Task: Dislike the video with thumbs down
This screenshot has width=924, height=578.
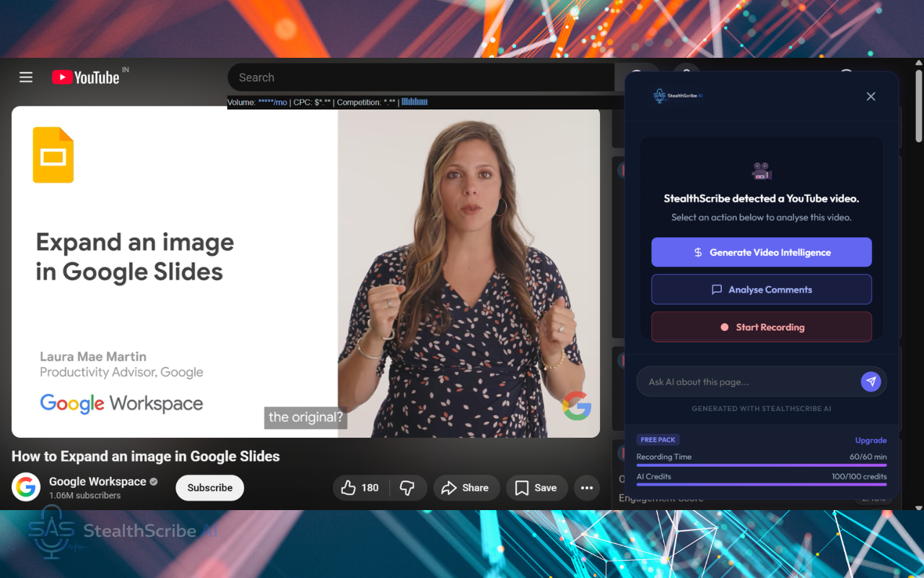Action: coord(407,488)
